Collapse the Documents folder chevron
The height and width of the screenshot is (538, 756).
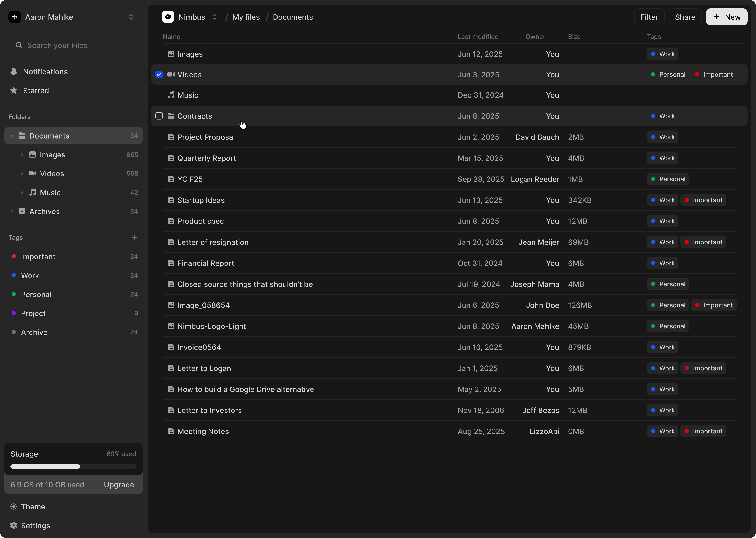(x=12, y=136)
